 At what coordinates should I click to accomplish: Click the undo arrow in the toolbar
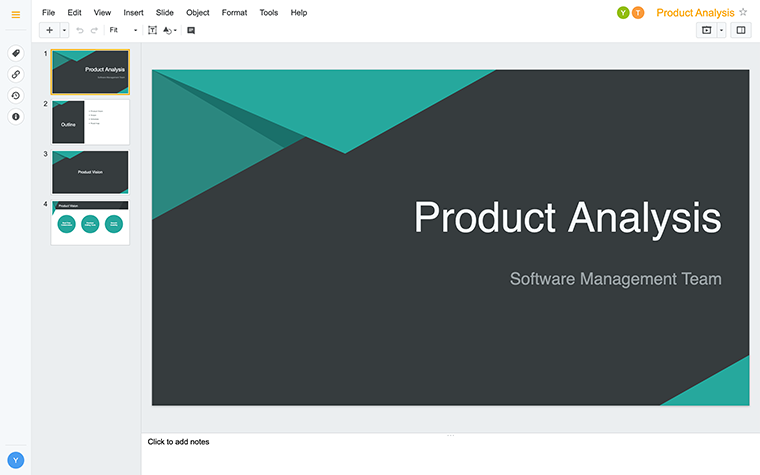coord(80,31)
